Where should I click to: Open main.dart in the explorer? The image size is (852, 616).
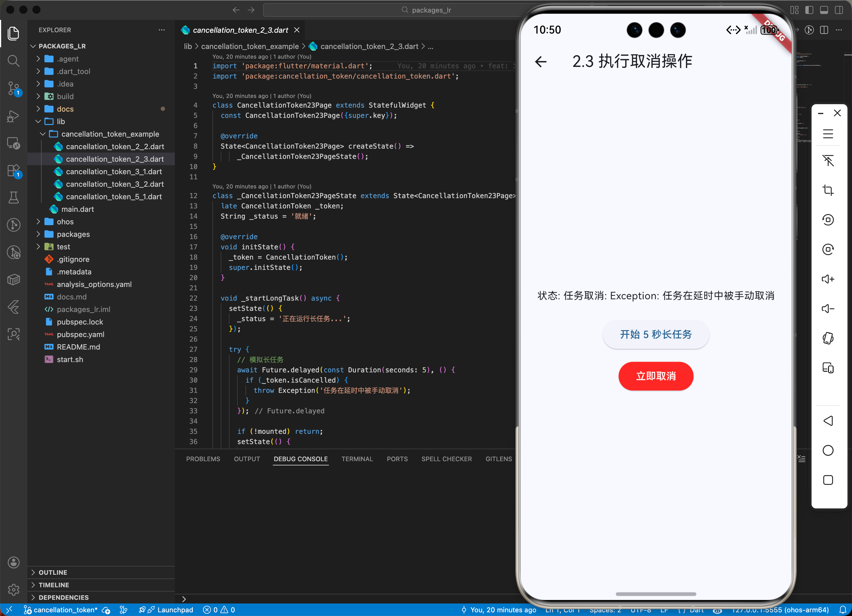point(77,209)
